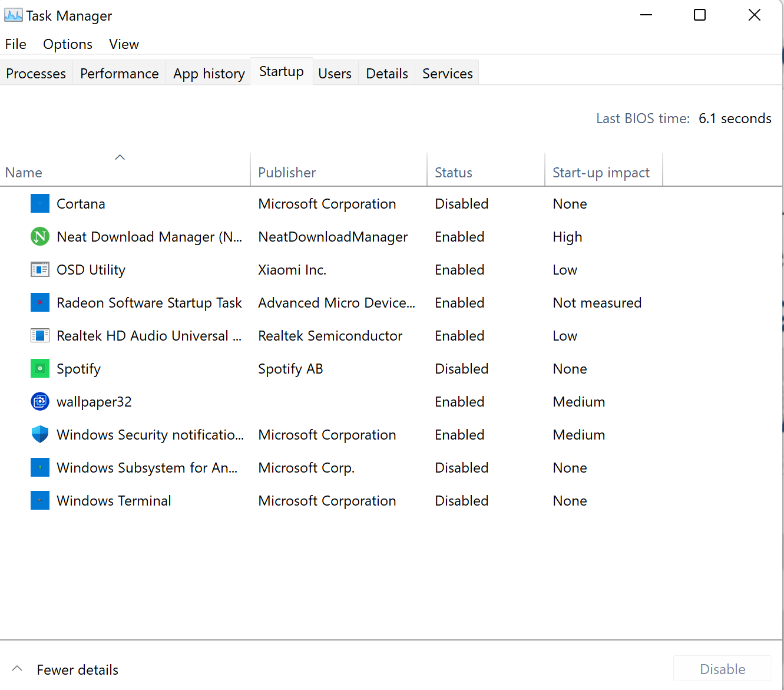This screenshot has width=784, height=690.
Task: Open the App history tab
Action: [x=209, y=74]
